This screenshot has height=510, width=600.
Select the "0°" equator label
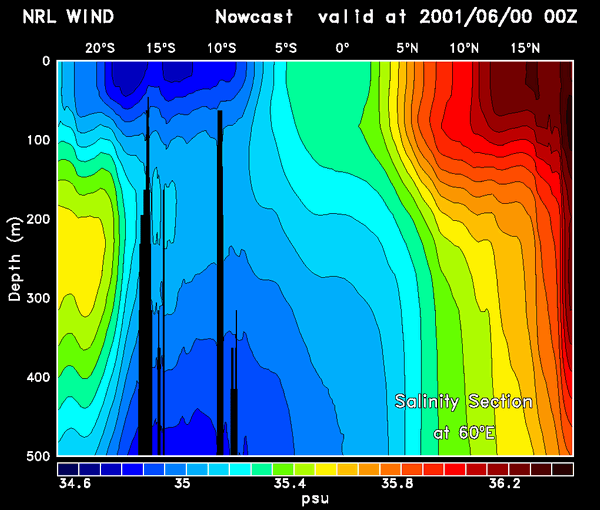[342, 48]
